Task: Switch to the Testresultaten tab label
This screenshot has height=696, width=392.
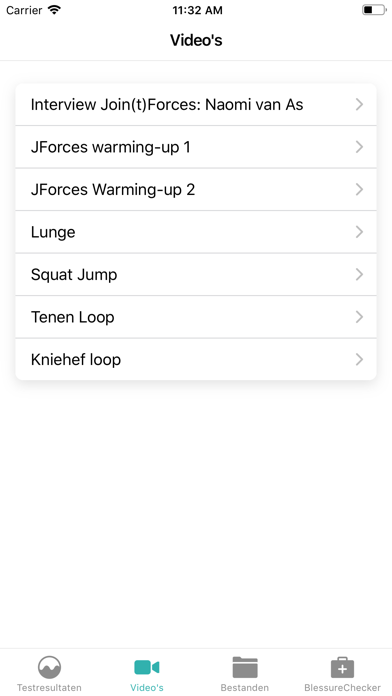Action: pyautogui.click(x=49, y=688)
